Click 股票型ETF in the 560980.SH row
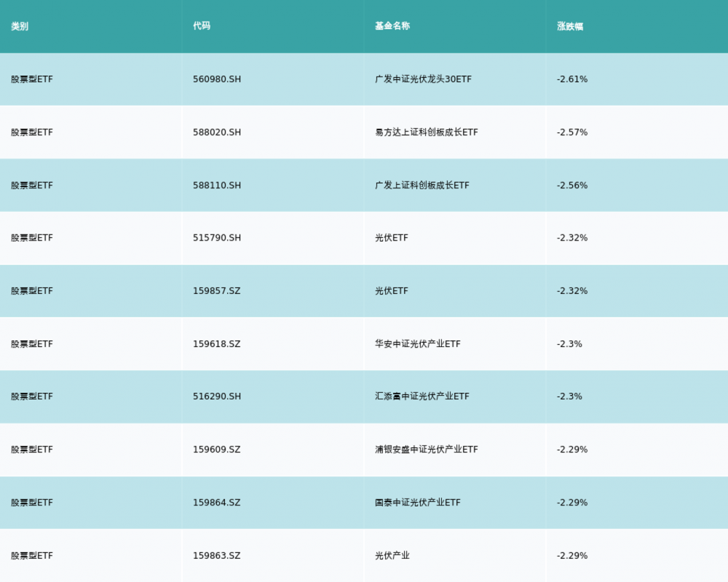Screen dimensions: 728x582 tap(32, 79)
